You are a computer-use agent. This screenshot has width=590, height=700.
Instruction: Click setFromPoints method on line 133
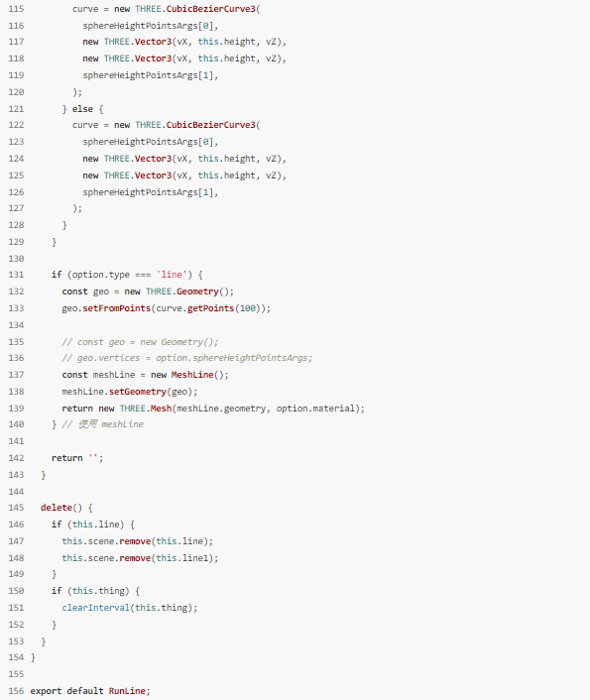117,308
